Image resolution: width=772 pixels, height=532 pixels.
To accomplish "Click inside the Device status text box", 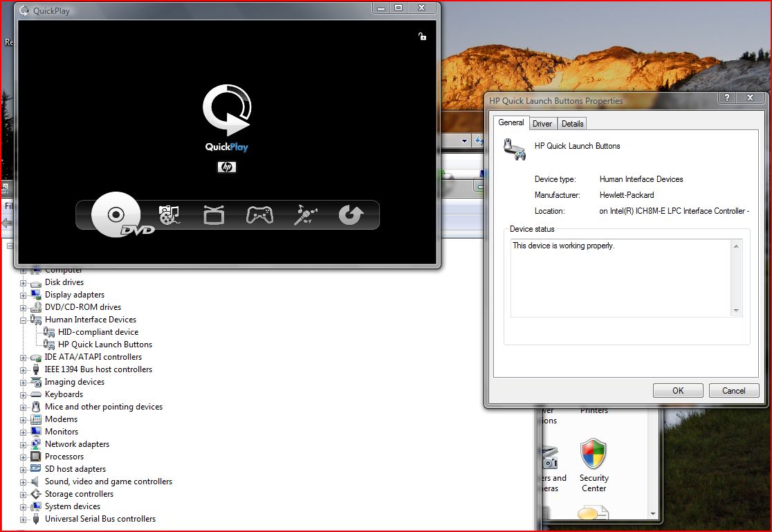I will pyautogui.click(x=621, y=278).
